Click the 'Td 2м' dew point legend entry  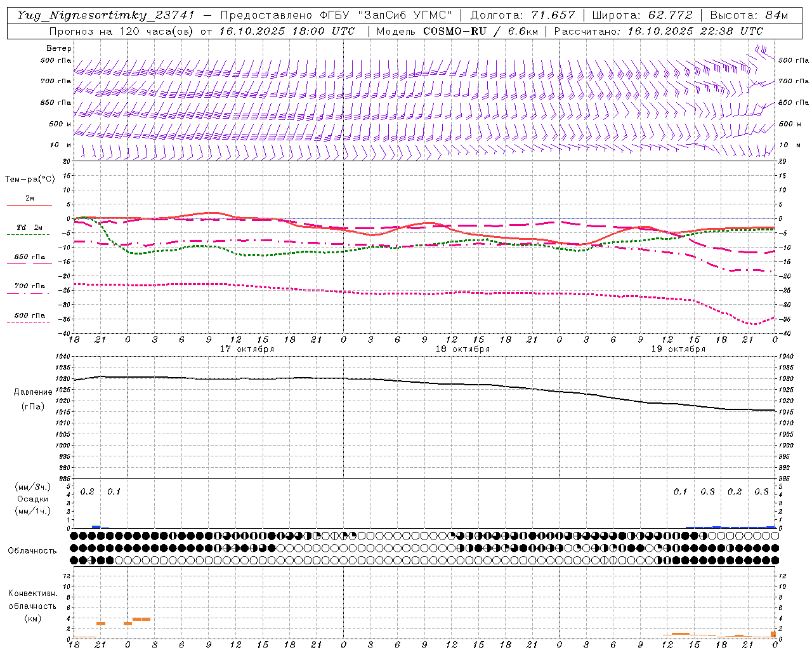point(30,227)
